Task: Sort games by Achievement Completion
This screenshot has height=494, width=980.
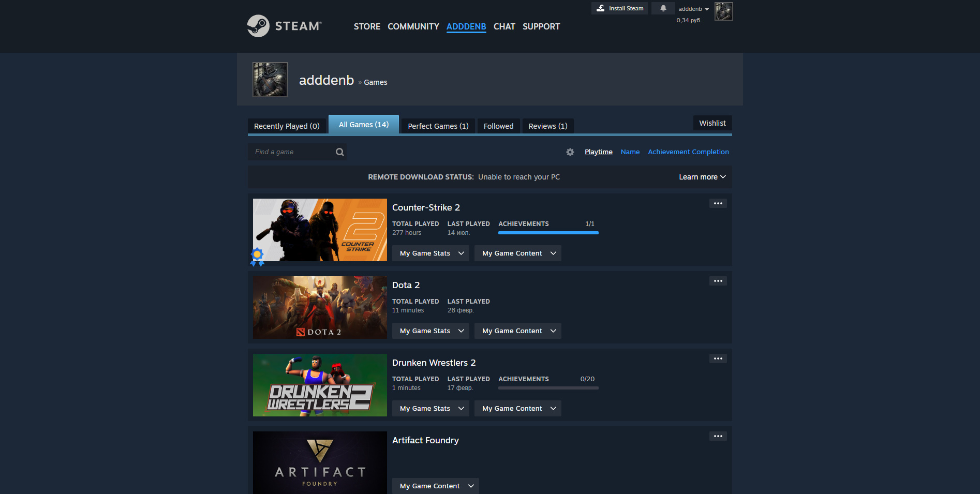Action: [x=688, y=152]
